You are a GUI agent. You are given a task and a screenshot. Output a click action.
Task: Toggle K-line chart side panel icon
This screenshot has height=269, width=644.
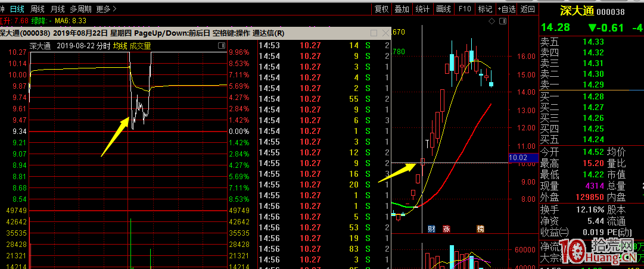click(502, 21)
